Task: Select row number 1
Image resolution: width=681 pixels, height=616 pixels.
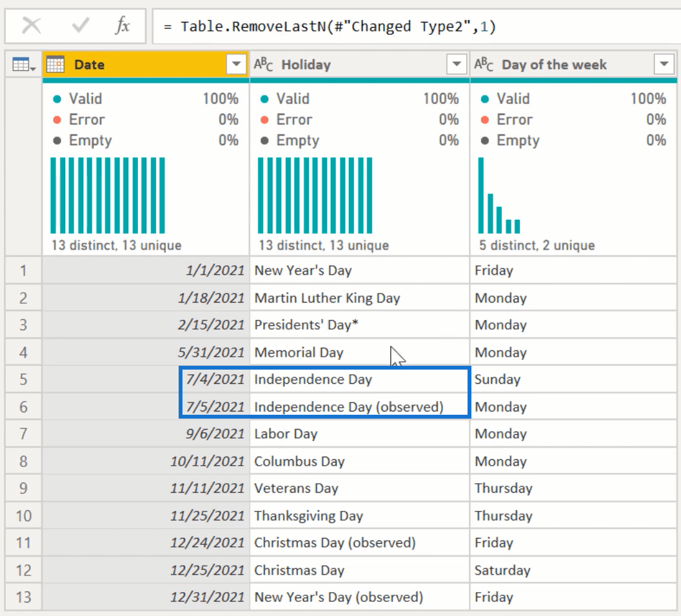Action: [x=23, y=271]
